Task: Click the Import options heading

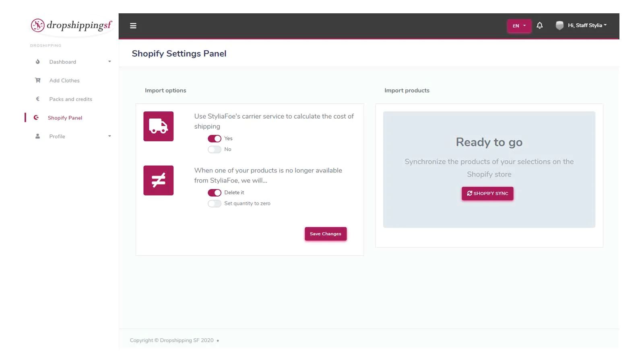Action: tap(165, 90)
